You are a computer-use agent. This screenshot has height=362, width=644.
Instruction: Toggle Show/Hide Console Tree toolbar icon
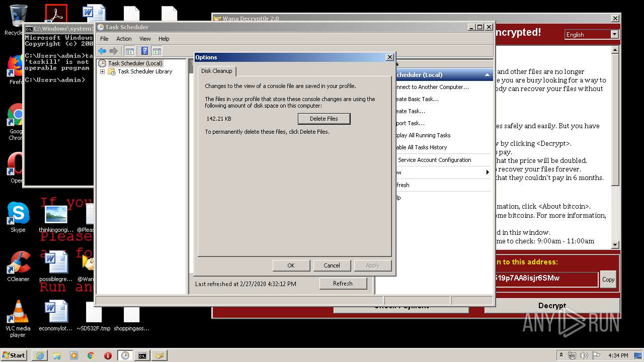pyautogui.click(x=129, y=51)
